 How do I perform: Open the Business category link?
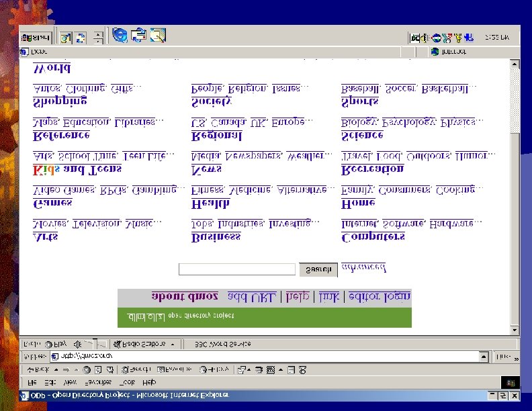click(x=216, y=237)
